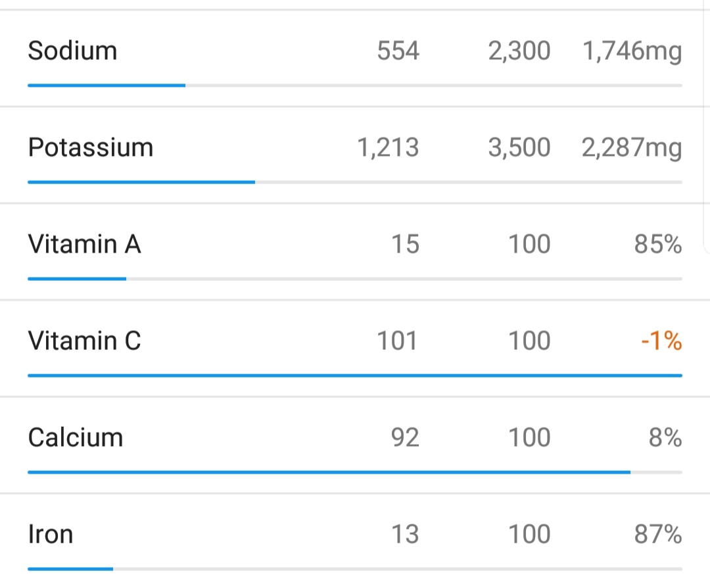The height and width of the screenshot is (588, 710).
Task: Tap Potassium's 2,287mg remaining amount
Action: (631, 147)
